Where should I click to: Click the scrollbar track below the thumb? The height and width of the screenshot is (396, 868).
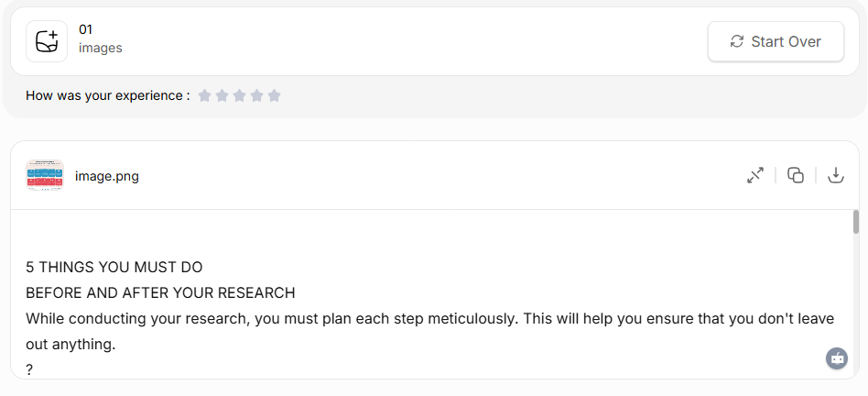coord(856,302)
